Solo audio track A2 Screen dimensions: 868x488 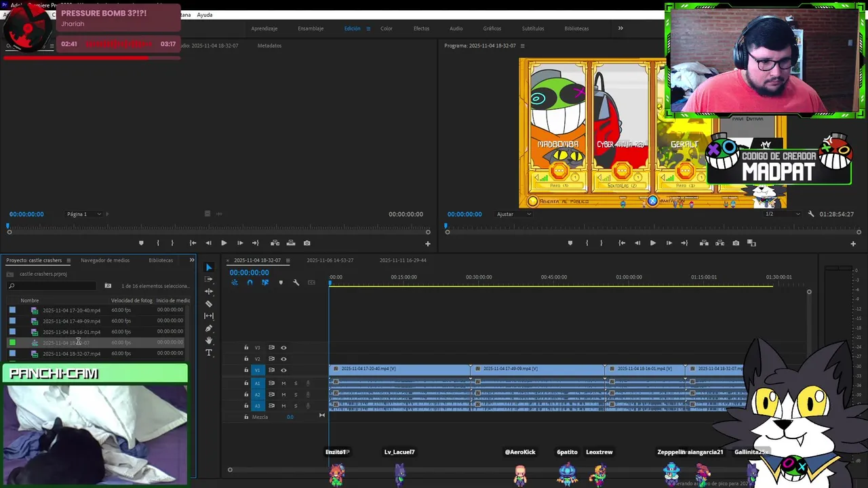point(295,394)
